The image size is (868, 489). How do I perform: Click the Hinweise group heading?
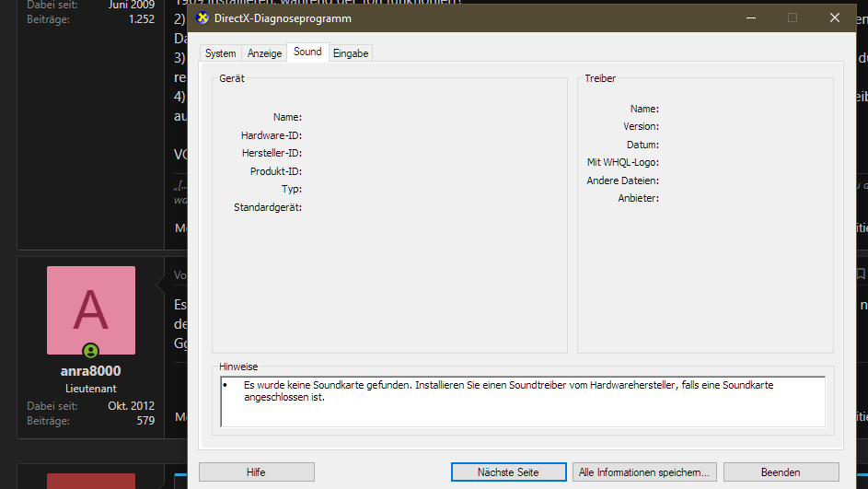click(x=238, y=367)
